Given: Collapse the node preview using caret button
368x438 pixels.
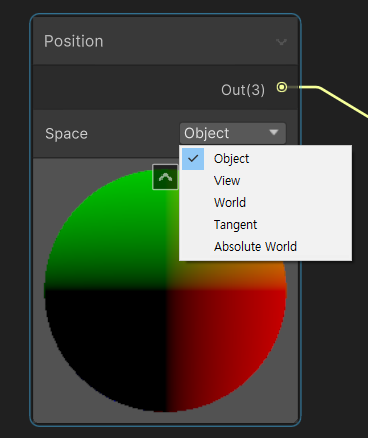Looking at the screenshot, I should click(165, 177).
